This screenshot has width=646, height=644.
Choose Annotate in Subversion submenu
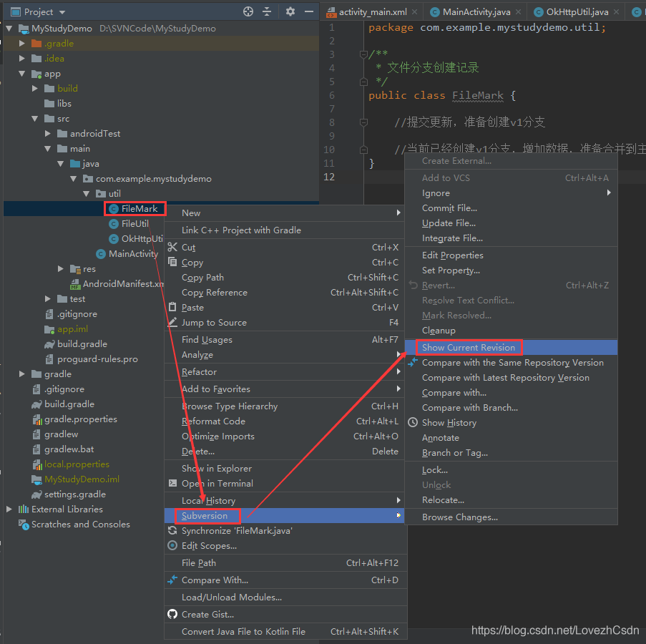click(x=511, y=438)
